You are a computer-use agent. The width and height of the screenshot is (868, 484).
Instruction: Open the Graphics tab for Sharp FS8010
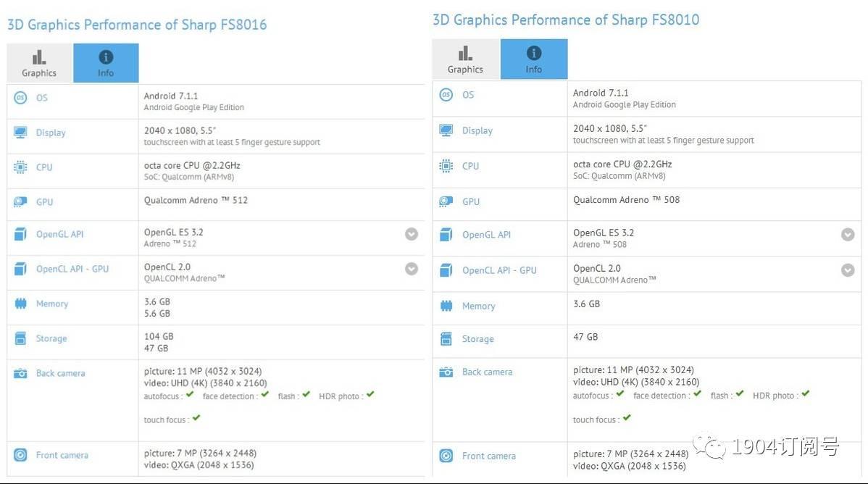tap(466, 59)
